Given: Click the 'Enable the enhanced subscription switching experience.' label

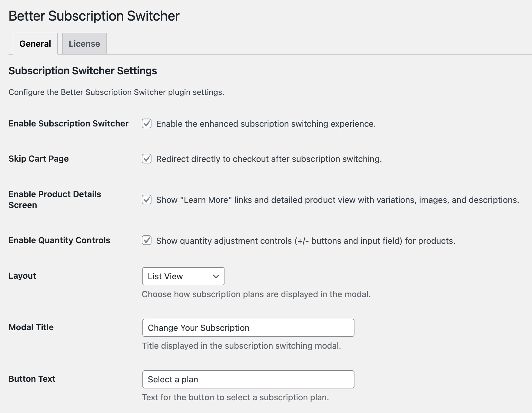Looking at the screenshot, I should tap(266, 124).
